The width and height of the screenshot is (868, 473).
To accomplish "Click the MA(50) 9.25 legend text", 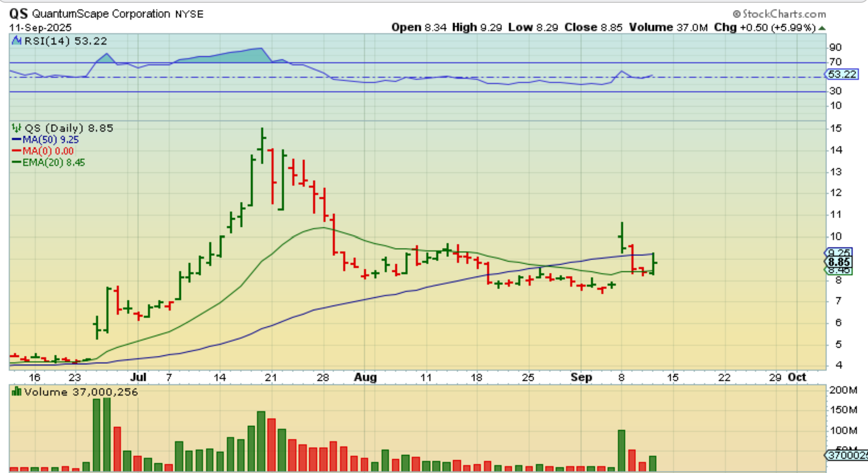I will pos(51,140).
